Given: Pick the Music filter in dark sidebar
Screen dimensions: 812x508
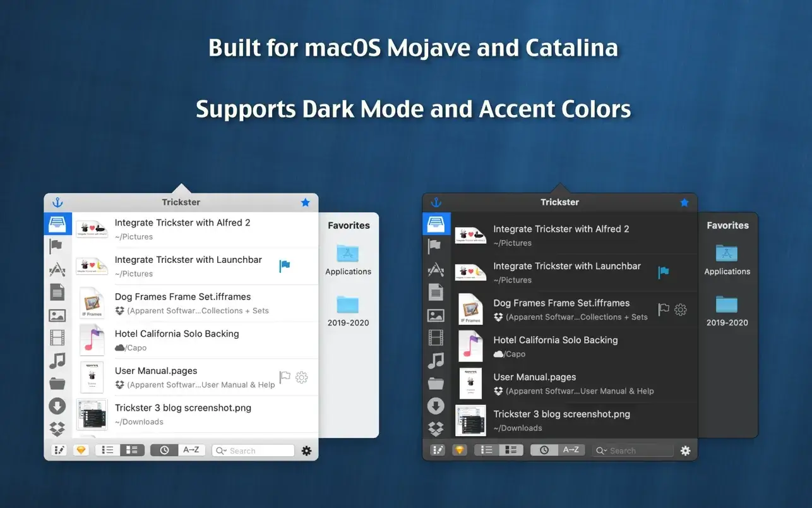Looking at the screenshot, I should coord(436,361).
